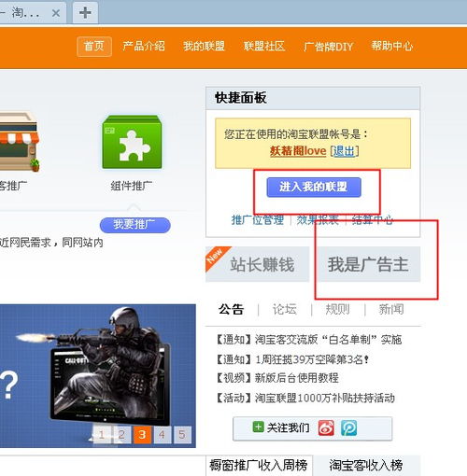
Task: Switch to the 规则 tab
Action: (x=338, y=309)
